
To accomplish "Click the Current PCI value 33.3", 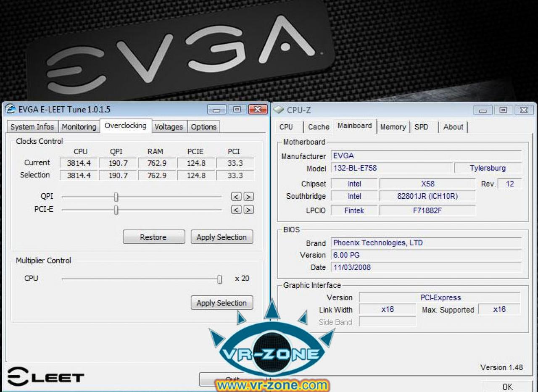I will pos(235,163).
